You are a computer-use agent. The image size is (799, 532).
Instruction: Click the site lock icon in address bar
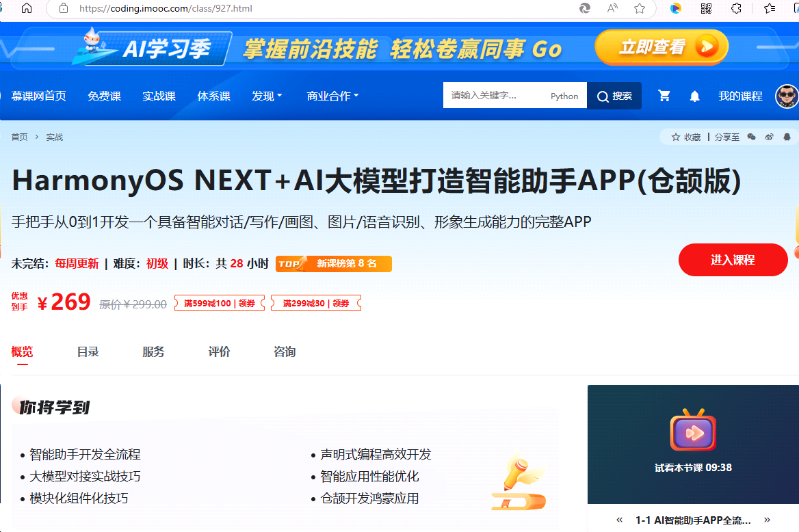(x=63, y=8)
